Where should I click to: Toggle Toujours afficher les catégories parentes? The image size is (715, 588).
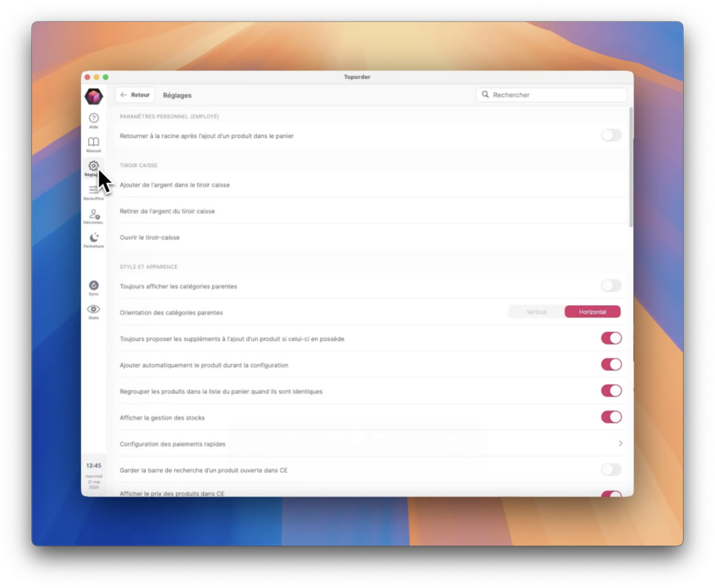click(x=611, y=286)
